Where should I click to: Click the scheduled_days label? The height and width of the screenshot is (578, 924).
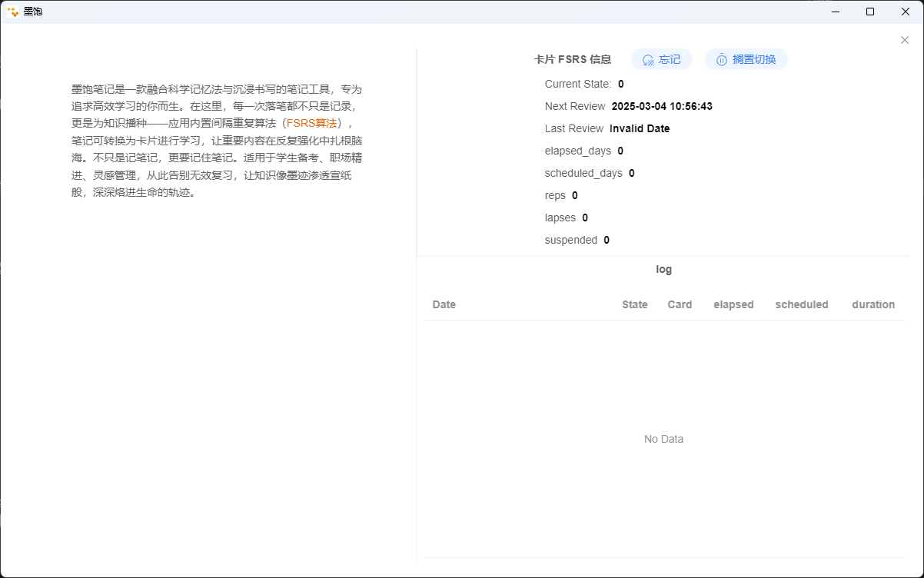coord(583,173)
